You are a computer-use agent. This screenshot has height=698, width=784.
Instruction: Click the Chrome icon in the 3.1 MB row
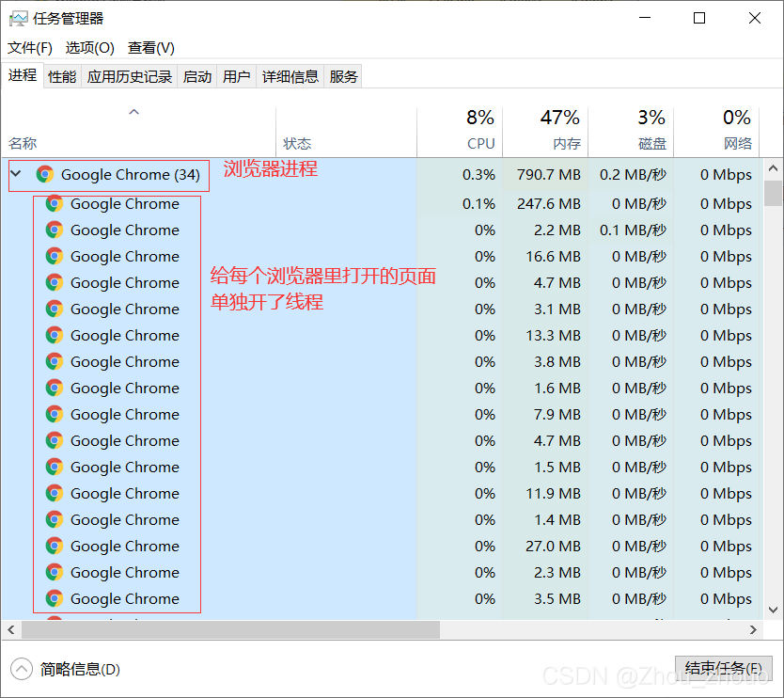point(55,309)
